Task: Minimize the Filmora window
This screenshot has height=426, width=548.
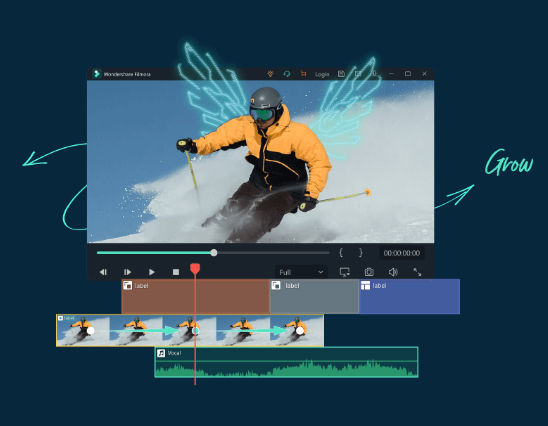Action: point(391,74)
